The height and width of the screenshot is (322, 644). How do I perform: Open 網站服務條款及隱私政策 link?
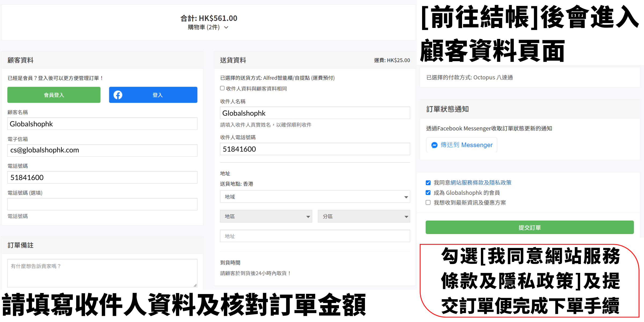pos(481,183)
